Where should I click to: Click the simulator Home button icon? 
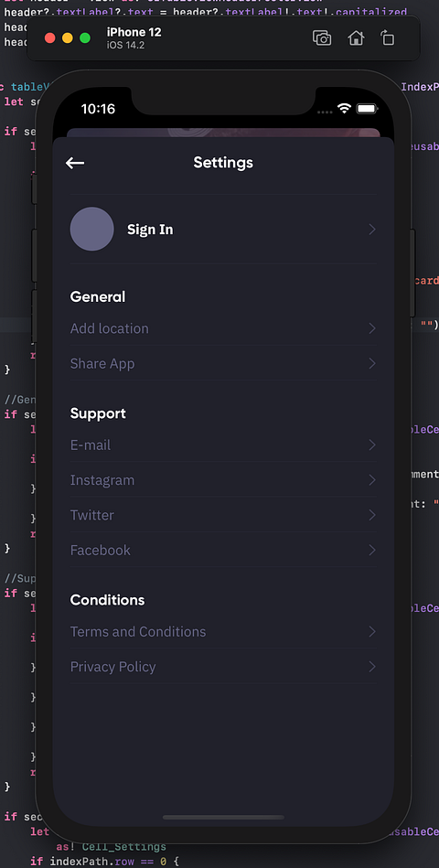pyautogui.click(x=356, y=38)
